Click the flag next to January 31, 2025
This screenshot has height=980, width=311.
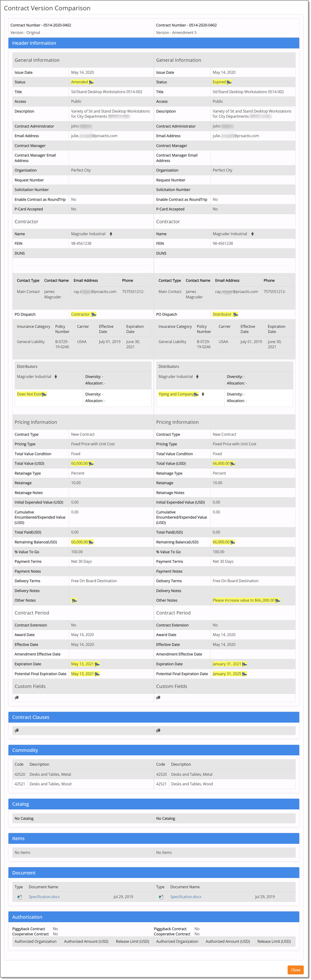tap(244, 674)
